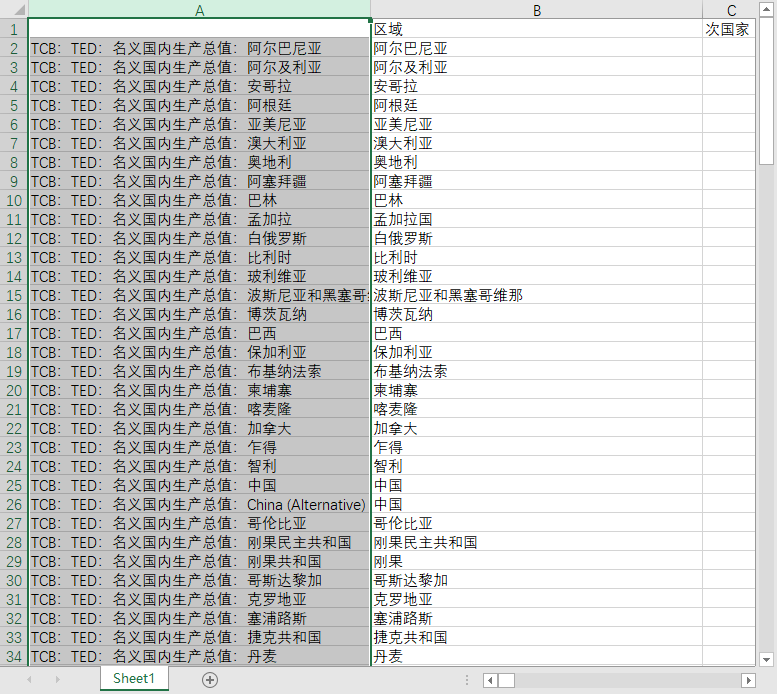
Task: Click the horizontal scrollbar thumb
Action: [x=506, y=680]
